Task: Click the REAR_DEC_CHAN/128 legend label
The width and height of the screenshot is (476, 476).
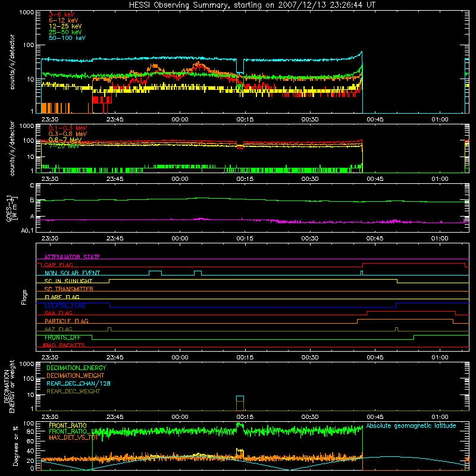Action: (79, 383)
